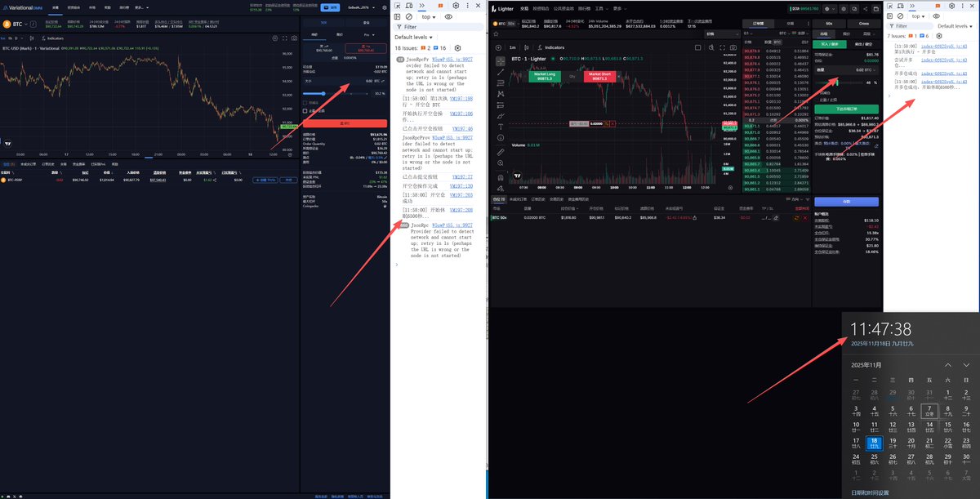This screenshot has width=980, height=499.
Task: Toggle the eye icon in the right DevTools panel
Action: [x=936, y=16]
